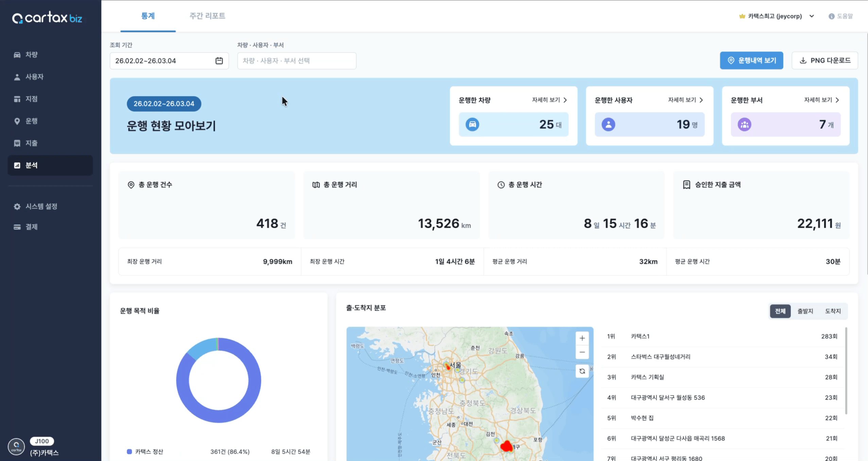
Task: Open the calendar icon in date field
Action: tap(219, 61)
